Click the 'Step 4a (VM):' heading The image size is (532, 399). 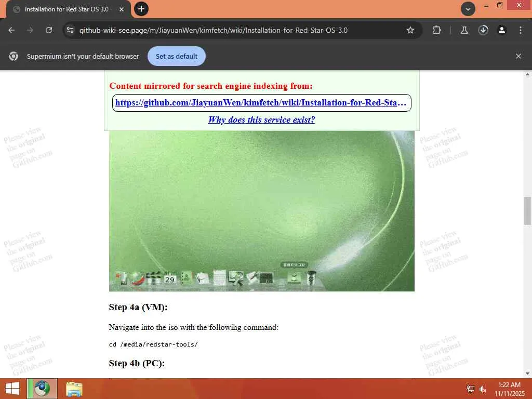point(138,307)
